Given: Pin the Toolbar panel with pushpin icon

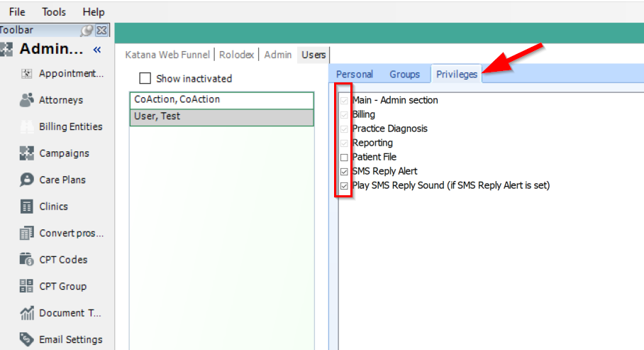Looking at the screenshot, I should coord(87,31).
